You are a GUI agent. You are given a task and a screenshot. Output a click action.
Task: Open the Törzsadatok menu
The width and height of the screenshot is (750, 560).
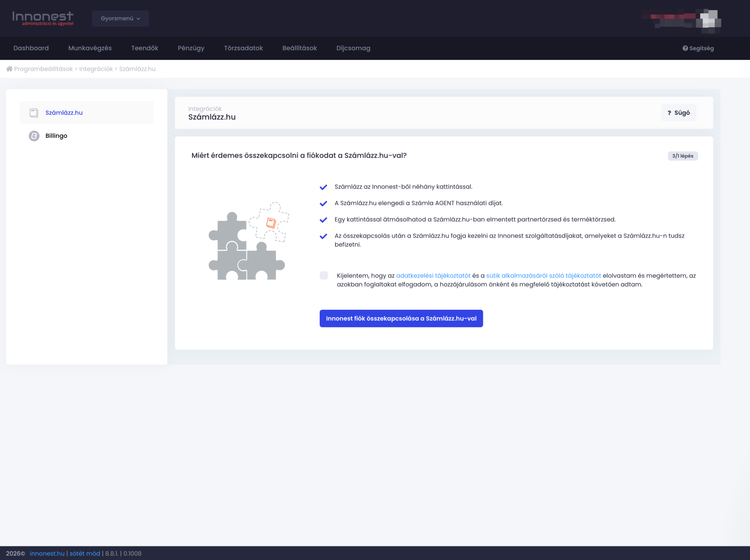click(243, 48)
